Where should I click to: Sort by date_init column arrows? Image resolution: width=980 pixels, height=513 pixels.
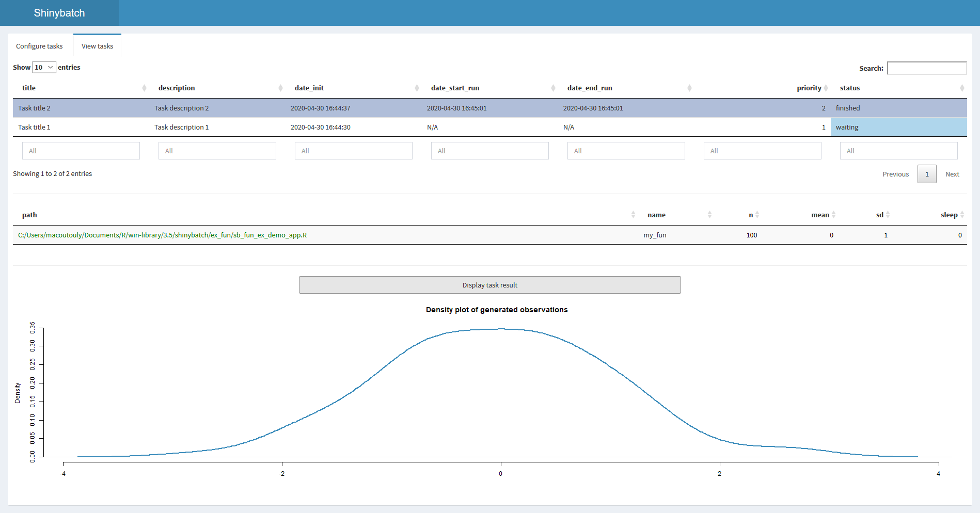point(417,88)
